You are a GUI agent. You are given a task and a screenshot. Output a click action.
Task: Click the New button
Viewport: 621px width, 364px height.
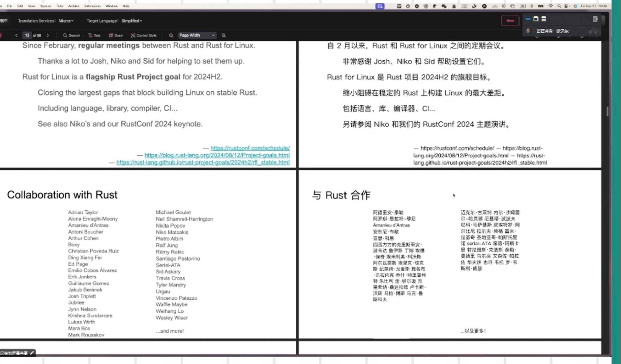pyautogui.click(x=510, y=21)
